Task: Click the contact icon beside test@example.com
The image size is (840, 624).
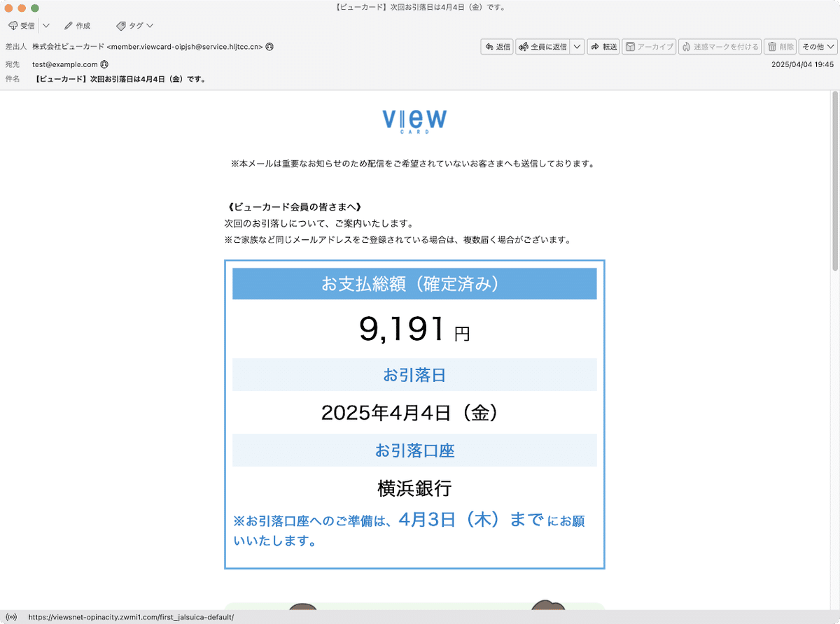Action: point(104,64)
